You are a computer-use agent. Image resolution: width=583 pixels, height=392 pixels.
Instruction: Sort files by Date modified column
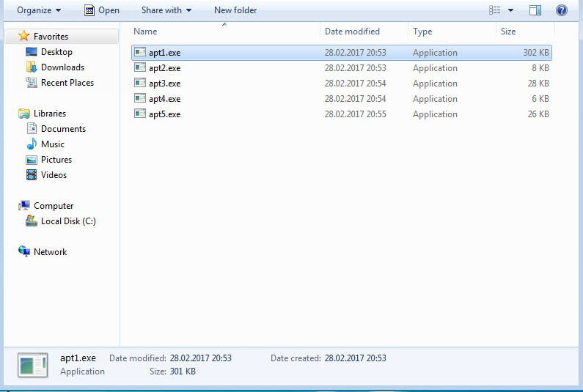point(352,32)
